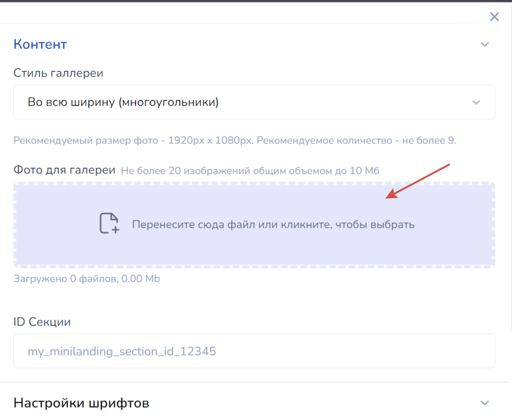Click the arrow inside the gallery style select
The height and width of the screenshot is (420, 512).
[x=476, y=102]
